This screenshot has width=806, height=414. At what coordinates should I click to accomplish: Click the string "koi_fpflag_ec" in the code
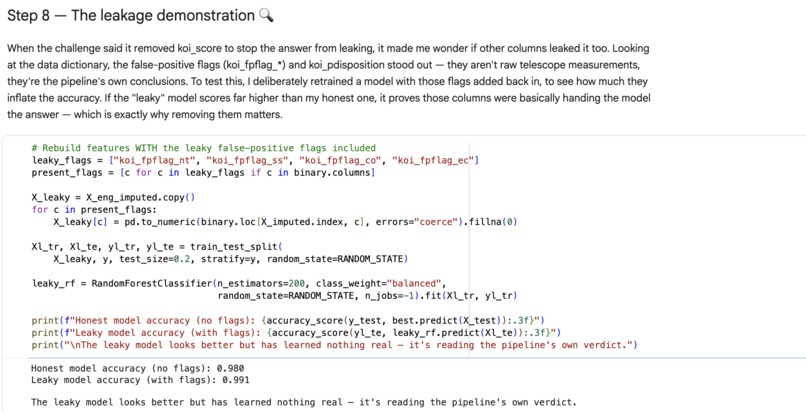click(x=433, y=160)
